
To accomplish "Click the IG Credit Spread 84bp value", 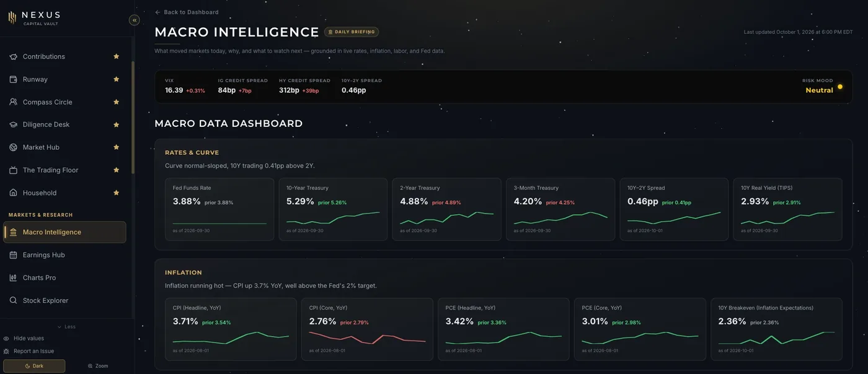I will pos(227,90).
